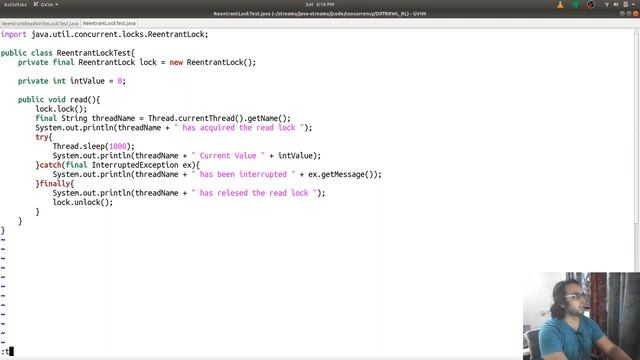Click the webcam video overlay

pos(581,316)
